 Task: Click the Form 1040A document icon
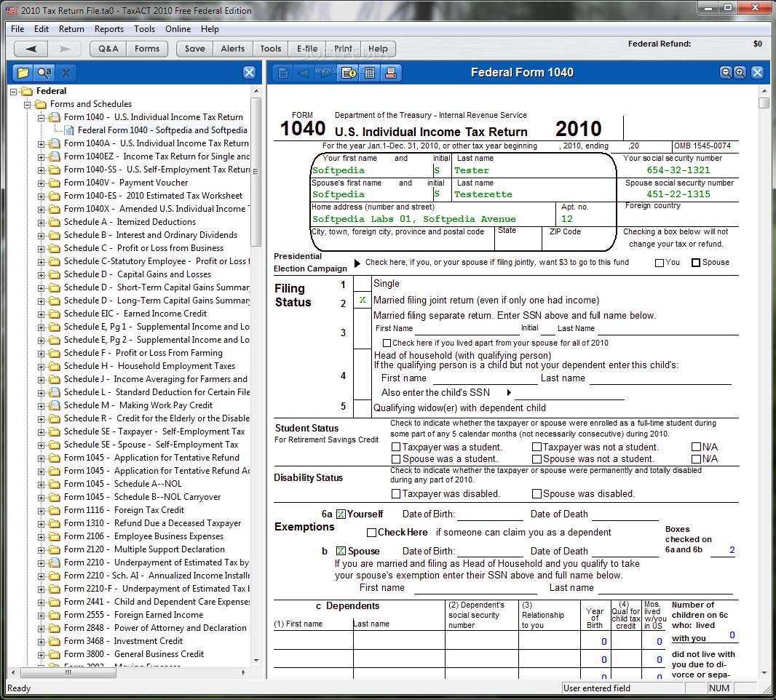[x=55, y=143]
